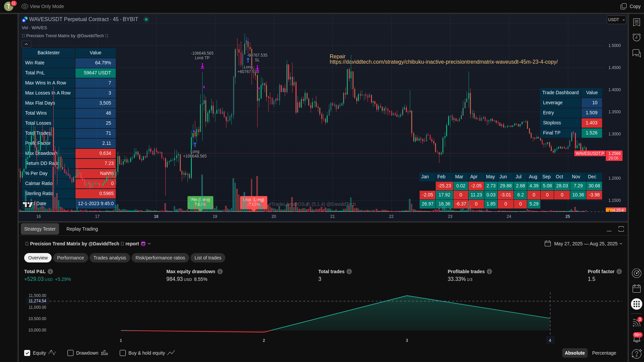Image resolution: width=644 pixels, height=362 pixels.
Task: Open the apps grid sidebar icon
Action: click(x=637, y=304)
